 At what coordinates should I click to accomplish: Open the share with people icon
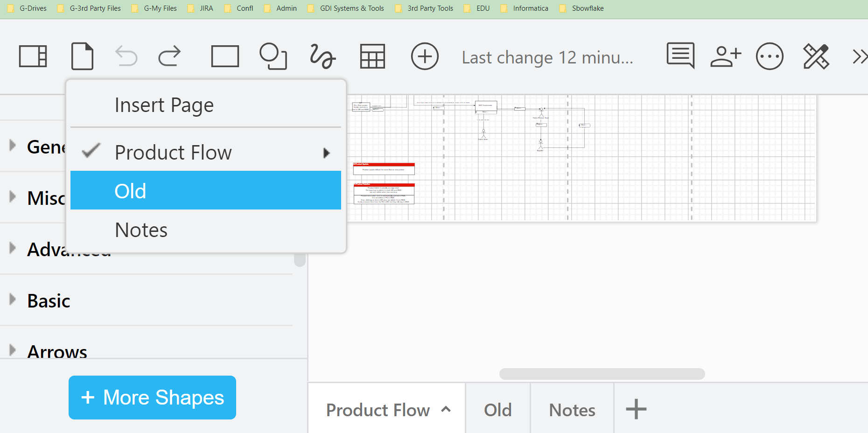tap(725, 56)
